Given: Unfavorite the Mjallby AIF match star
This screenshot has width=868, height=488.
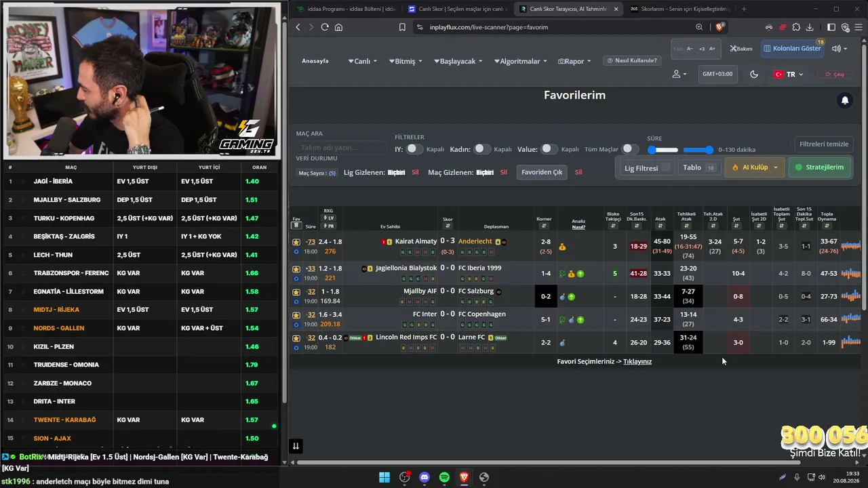Looking at the screenshot, I should (296, 291).
